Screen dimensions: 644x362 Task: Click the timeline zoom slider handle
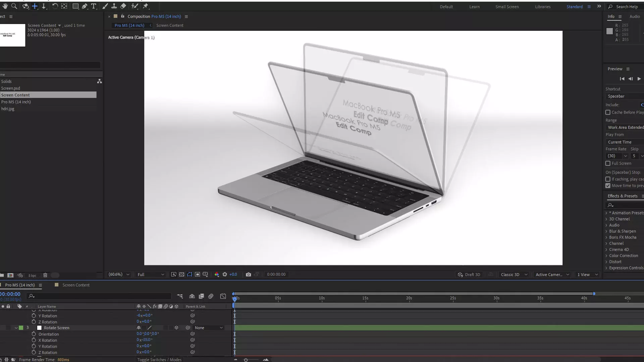(x=246, y=360)
